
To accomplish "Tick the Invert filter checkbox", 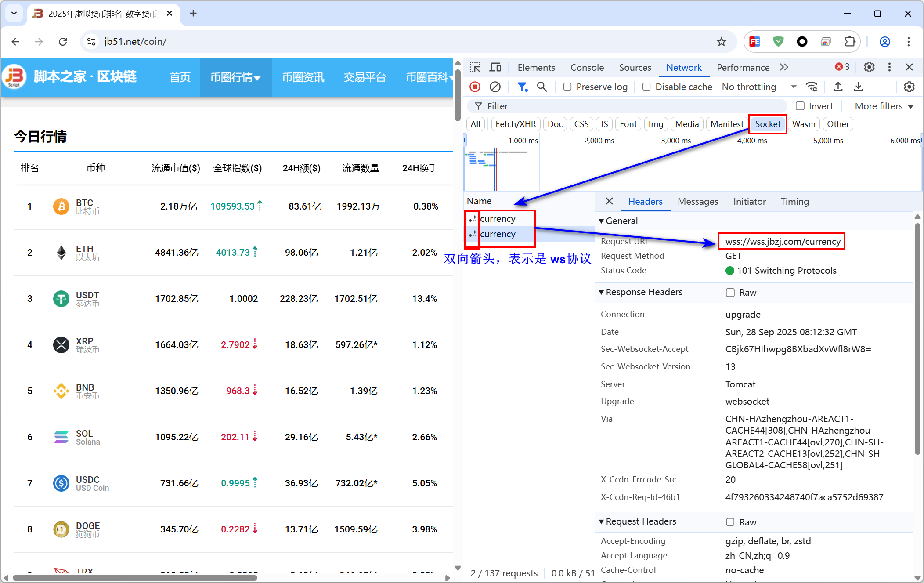I will click(x=800, y=106).
